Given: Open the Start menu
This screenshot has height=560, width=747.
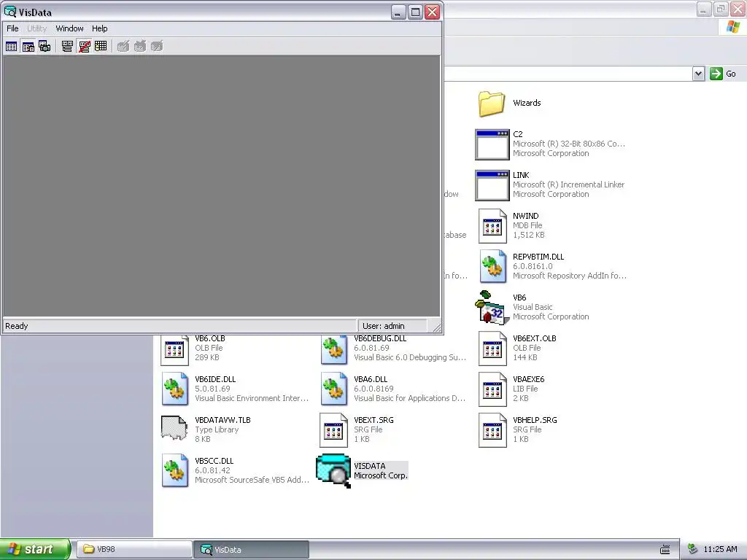Looking at the screenshot, I should click(35, 549).
